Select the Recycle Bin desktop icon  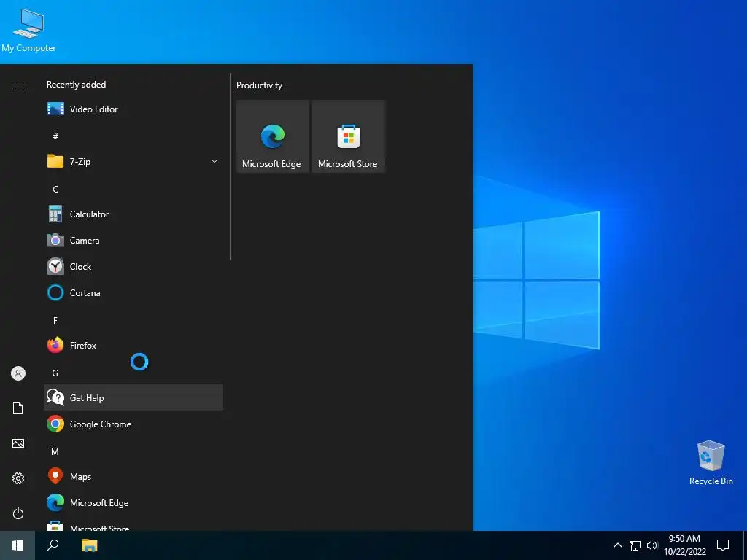711,463
